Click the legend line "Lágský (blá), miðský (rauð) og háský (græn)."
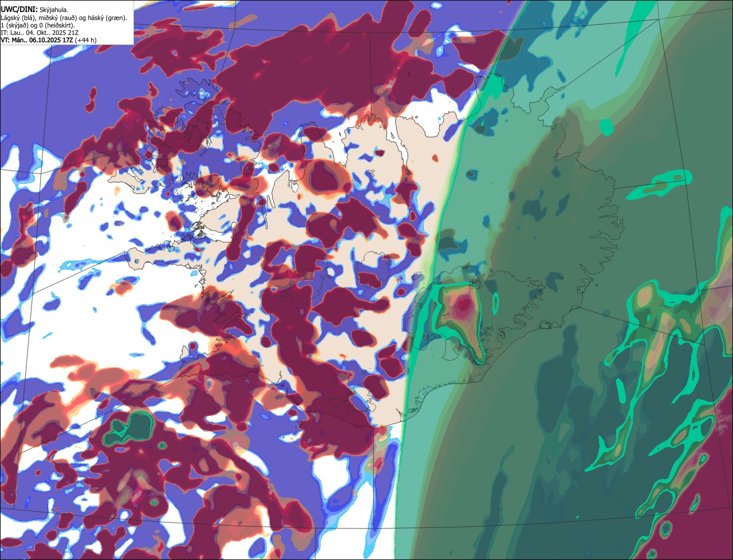Viewport: 733px width, 560px height. (64, 18)
